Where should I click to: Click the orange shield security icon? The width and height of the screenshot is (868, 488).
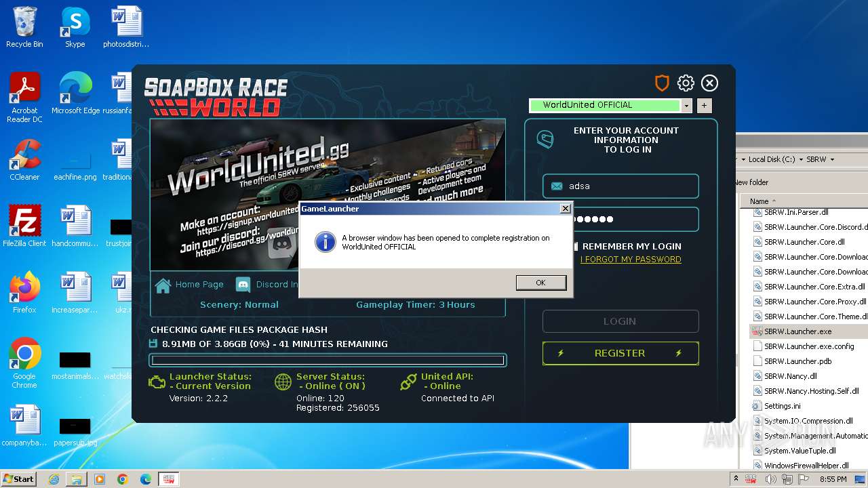662,83
